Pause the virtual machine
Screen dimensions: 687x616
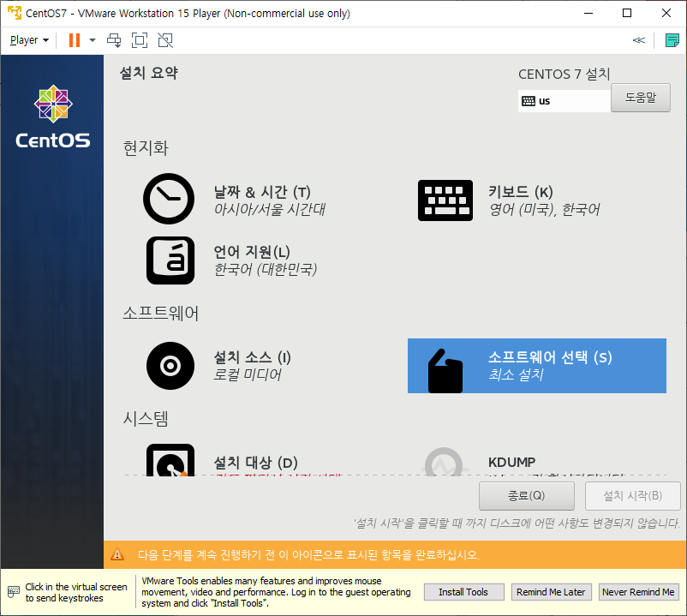[x=75, y=40]
